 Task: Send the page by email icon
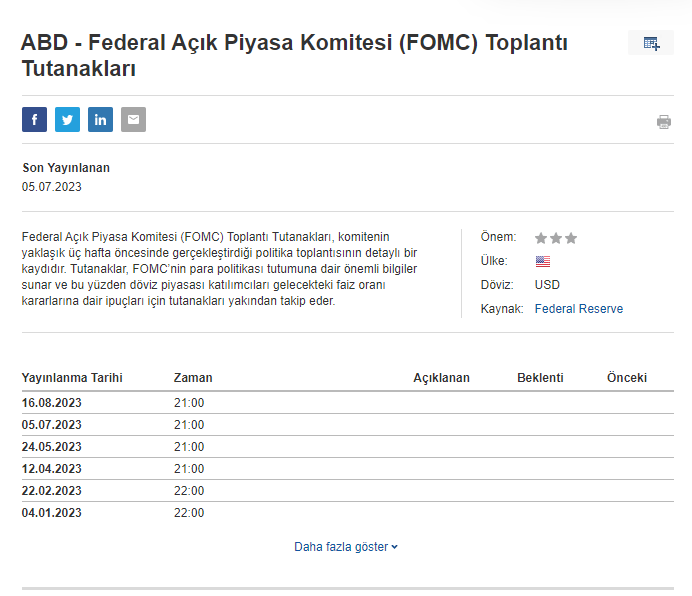[133, 120]
